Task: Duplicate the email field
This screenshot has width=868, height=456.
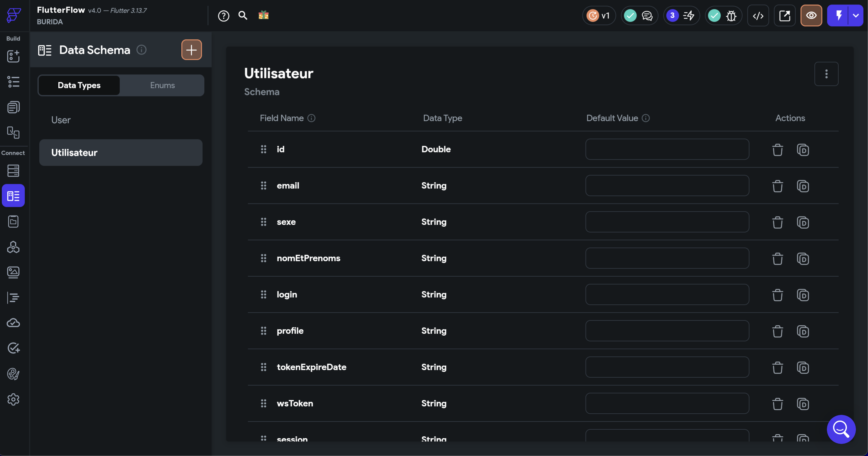Action: pyautogui.click(x=803, y=186)
